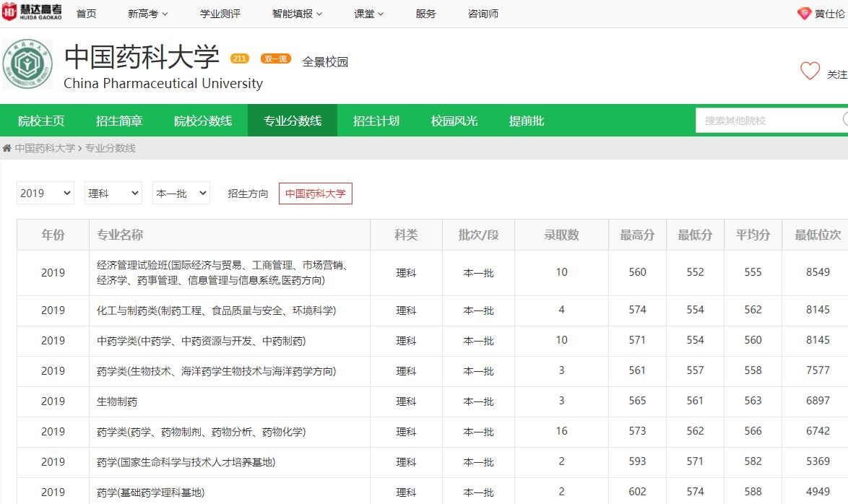Screen dimensions: 848x504
Task: Open the 全景校园 link
Action: [x=325, y=61]
